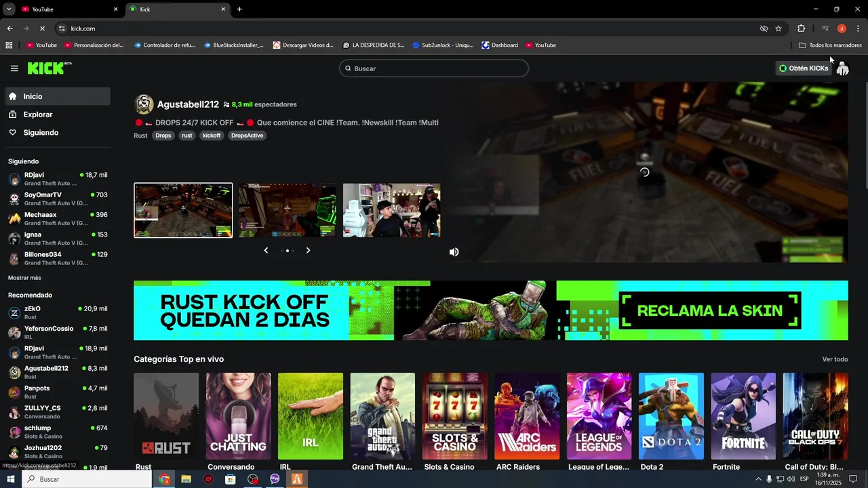Go to next featured stream arrow

click(x=308, y=250)
